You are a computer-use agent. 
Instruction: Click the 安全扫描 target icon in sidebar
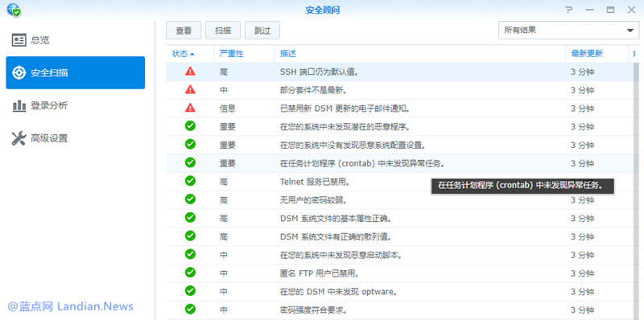pos(19,72)
